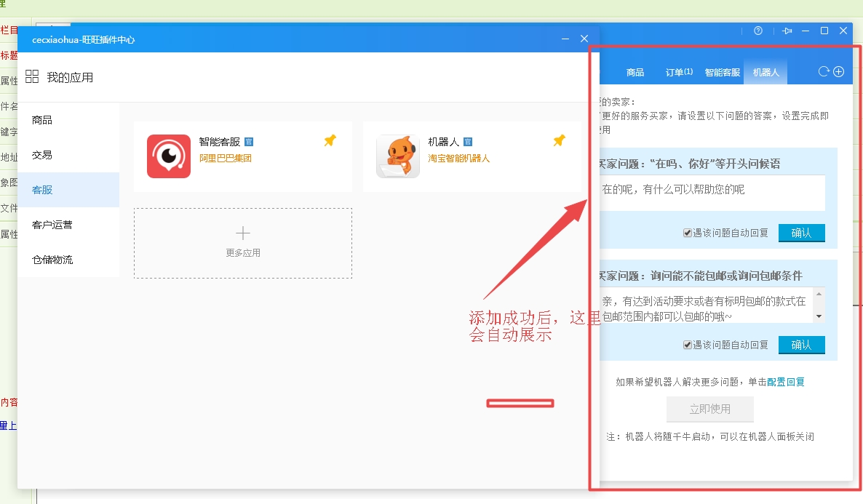Image resolution: width=863 pixels, height=504 pixels.
Task: Unpin 智能客服 using its yellow pin
Action: click(330, 141)
